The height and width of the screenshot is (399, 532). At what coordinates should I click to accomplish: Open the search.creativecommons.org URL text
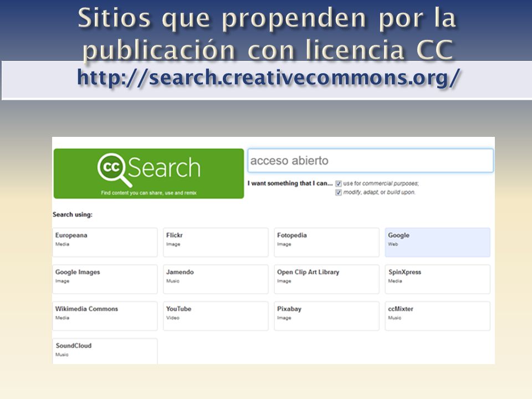coord(268,78)
